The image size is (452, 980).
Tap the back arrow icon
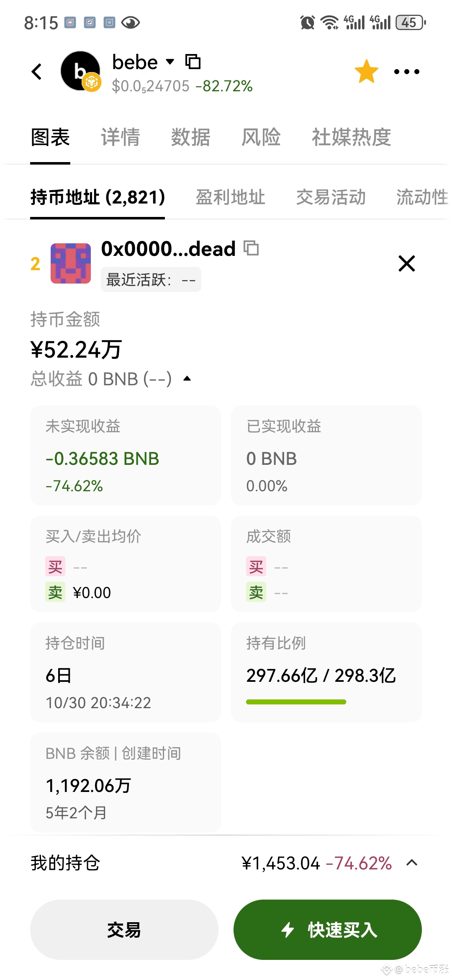[x=37, y=72]
